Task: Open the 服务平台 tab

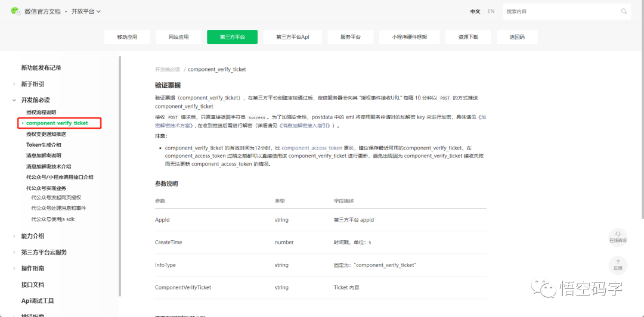Action: click(351, 37)
